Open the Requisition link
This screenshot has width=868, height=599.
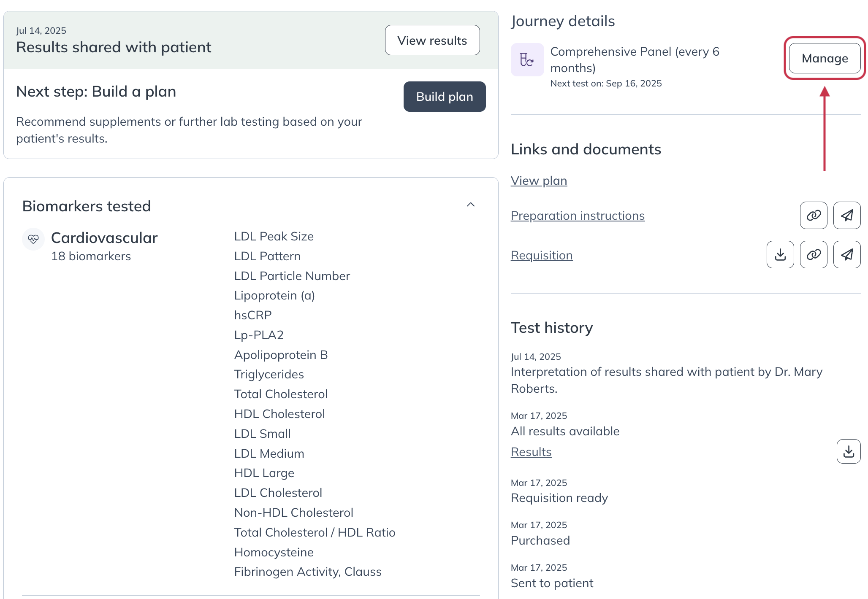542,255
